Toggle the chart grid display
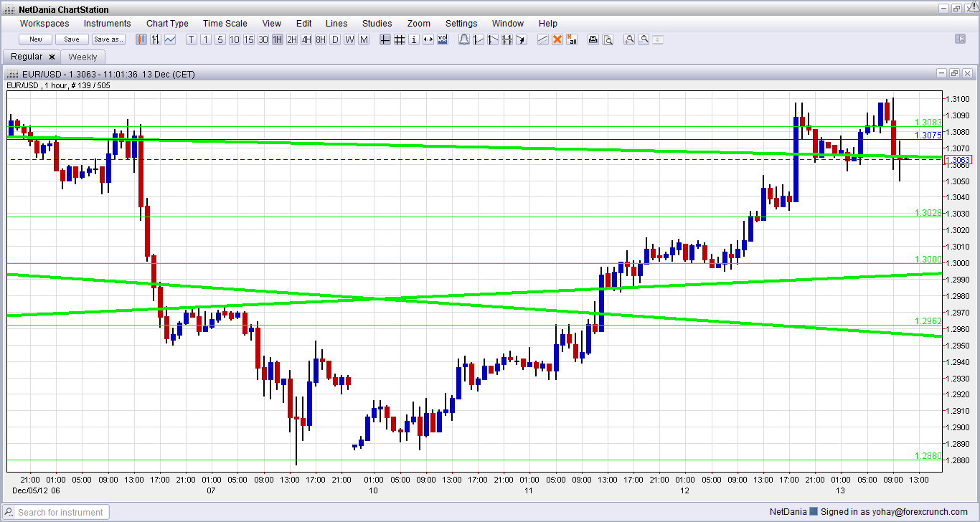The image size is (980, 522). pyautogui.click(x=400, y=39)
